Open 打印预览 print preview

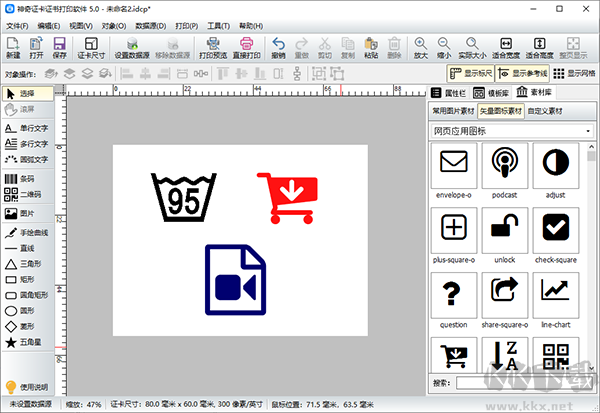(213, 48)
